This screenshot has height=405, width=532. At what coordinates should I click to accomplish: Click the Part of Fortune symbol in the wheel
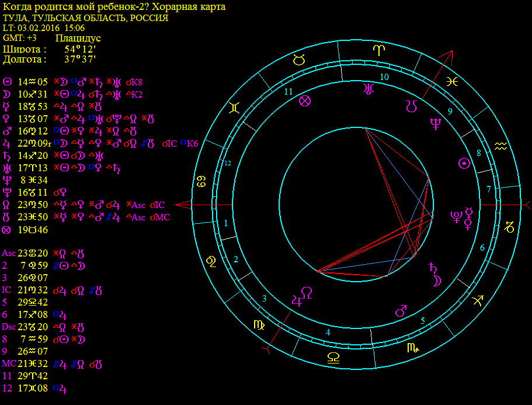pyautogui.click(x=305, y=101)
